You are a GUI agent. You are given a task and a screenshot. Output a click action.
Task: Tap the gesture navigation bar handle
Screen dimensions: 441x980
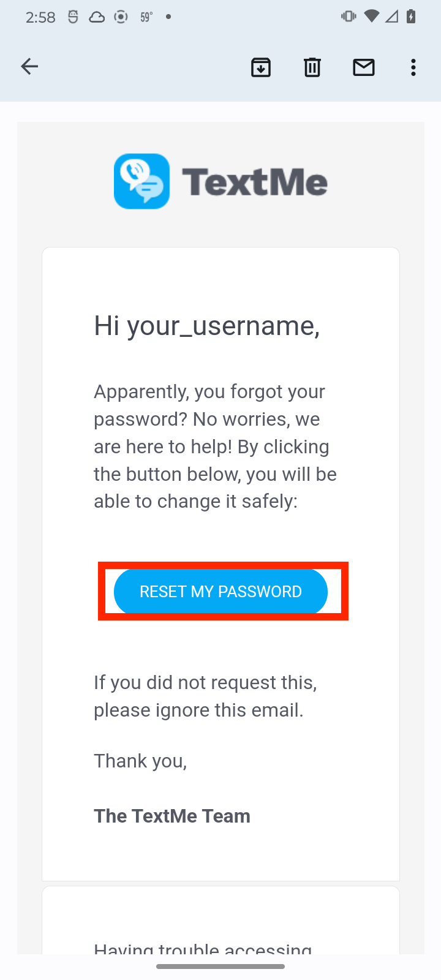[x=221, y=967]
